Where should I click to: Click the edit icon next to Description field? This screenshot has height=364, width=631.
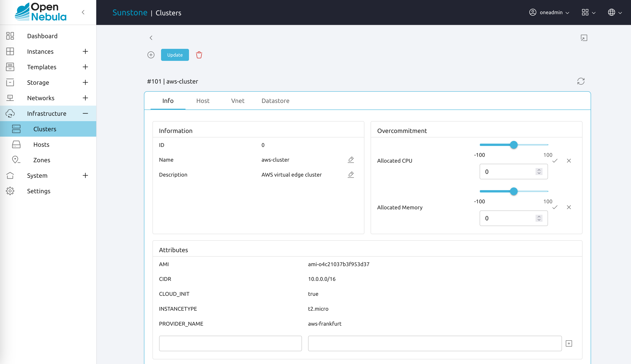coord(351,175)
